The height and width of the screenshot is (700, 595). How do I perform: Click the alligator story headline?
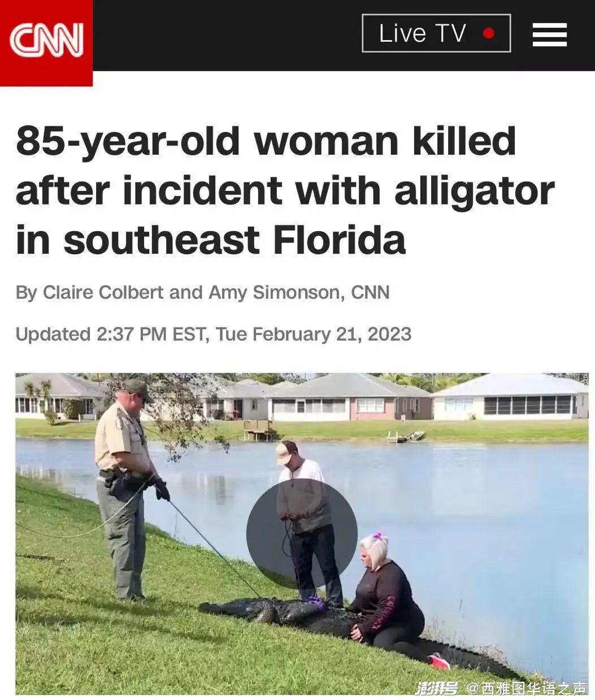pyautogui.click(x=285, y=190)
